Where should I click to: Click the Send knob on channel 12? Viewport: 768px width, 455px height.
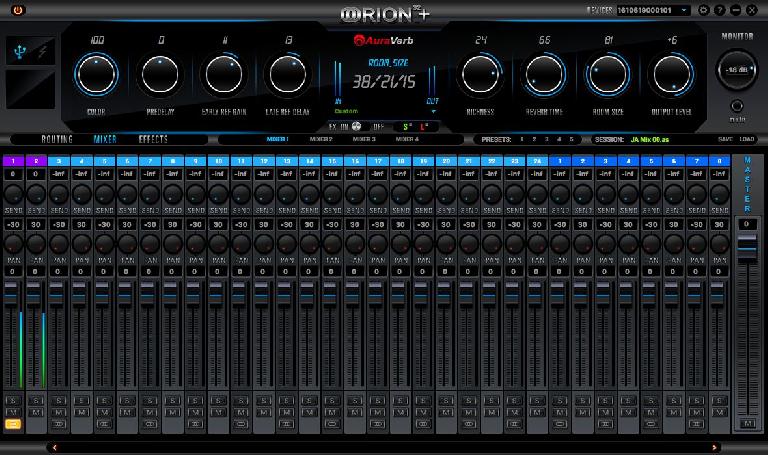(x=264, y=194)
